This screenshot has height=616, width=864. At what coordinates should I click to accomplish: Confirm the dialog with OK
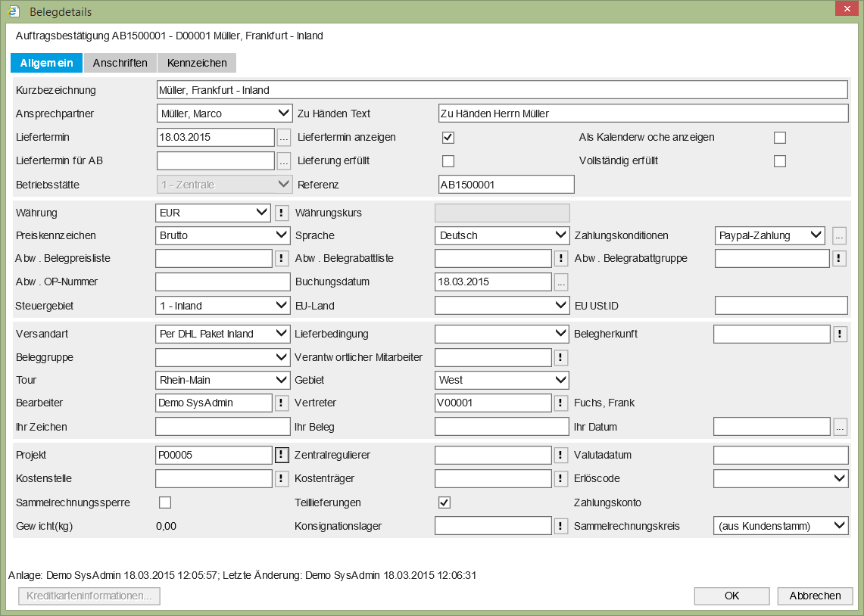(x=731, y=596)
